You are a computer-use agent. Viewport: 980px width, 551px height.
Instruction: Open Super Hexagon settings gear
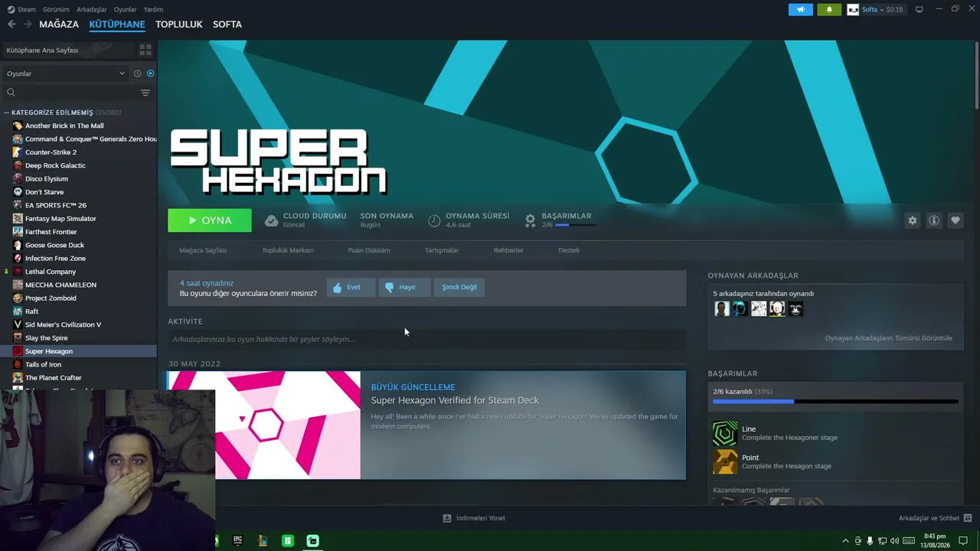pos(912,220)
